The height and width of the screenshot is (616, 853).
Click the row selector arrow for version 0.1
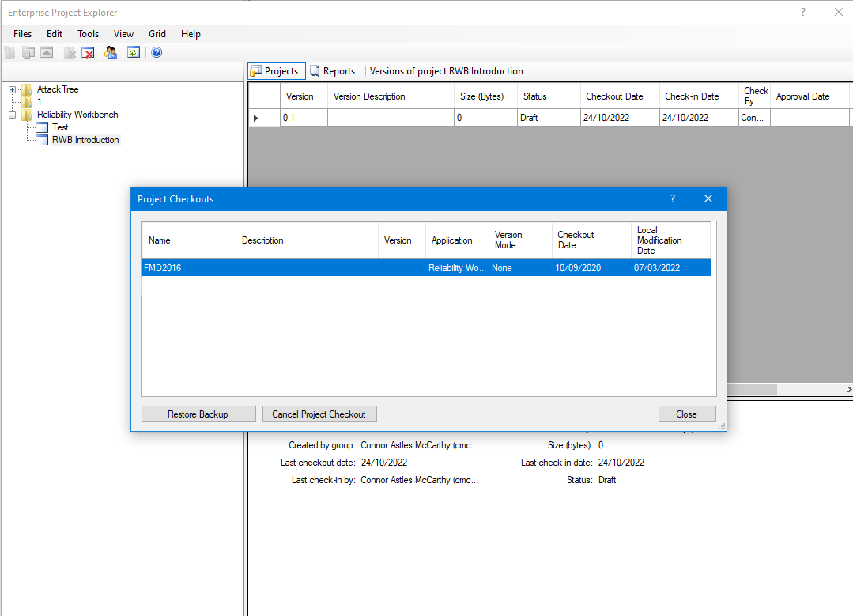coord(255,118)
